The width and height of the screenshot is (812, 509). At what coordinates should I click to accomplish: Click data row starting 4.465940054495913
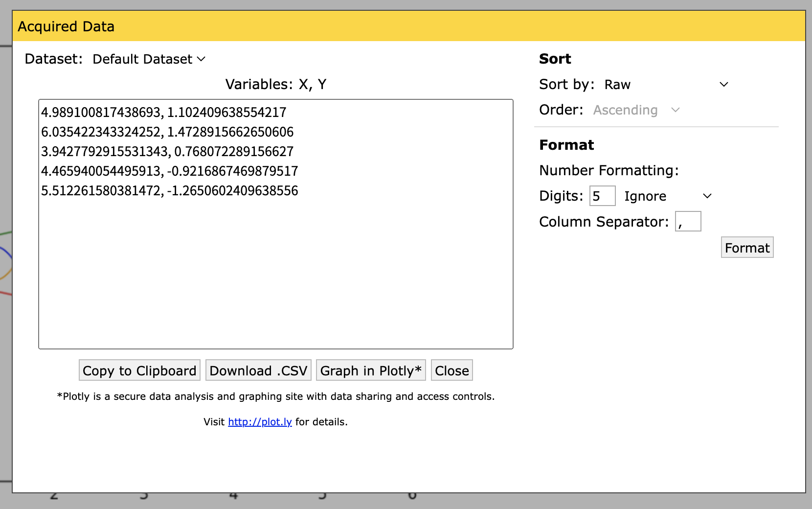click(170, 171)
